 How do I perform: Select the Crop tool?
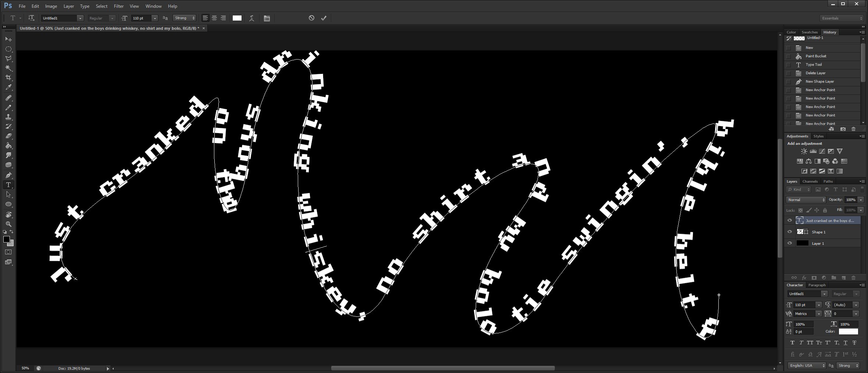pos(8,78)
